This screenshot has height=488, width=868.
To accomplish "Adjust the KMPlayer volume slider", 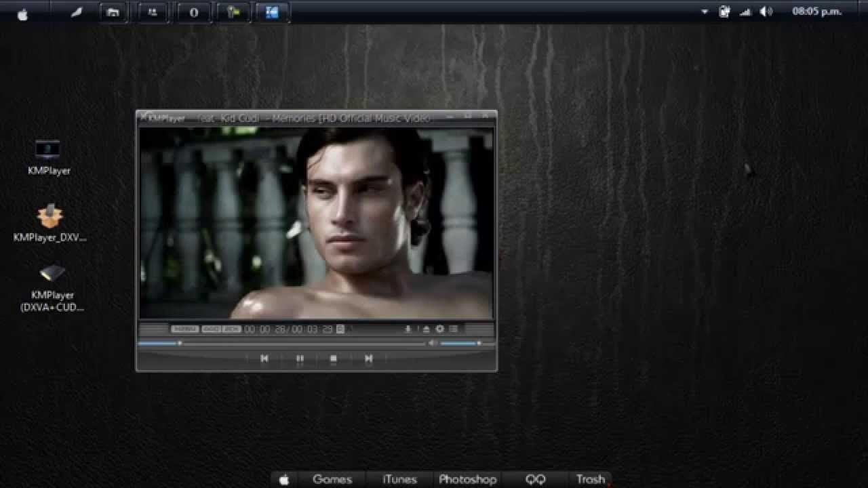I will (x=467, y=344).
